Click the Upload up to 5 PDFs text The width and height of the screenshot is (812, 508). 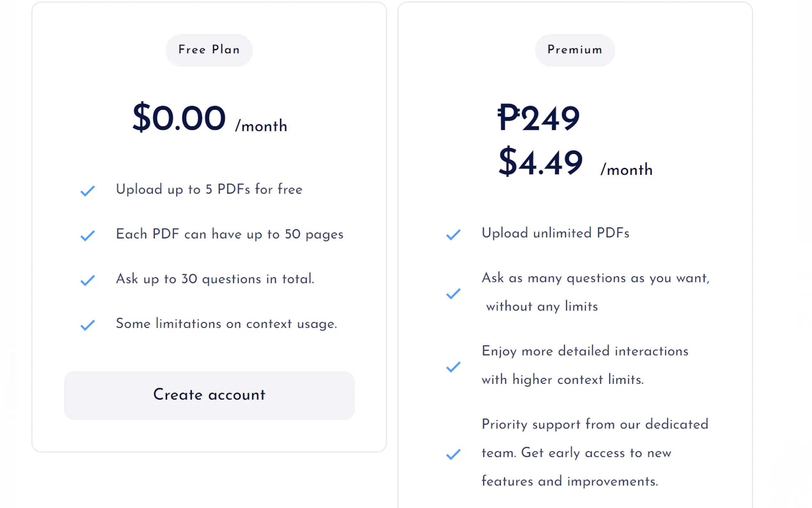click(x=209, y=189)
